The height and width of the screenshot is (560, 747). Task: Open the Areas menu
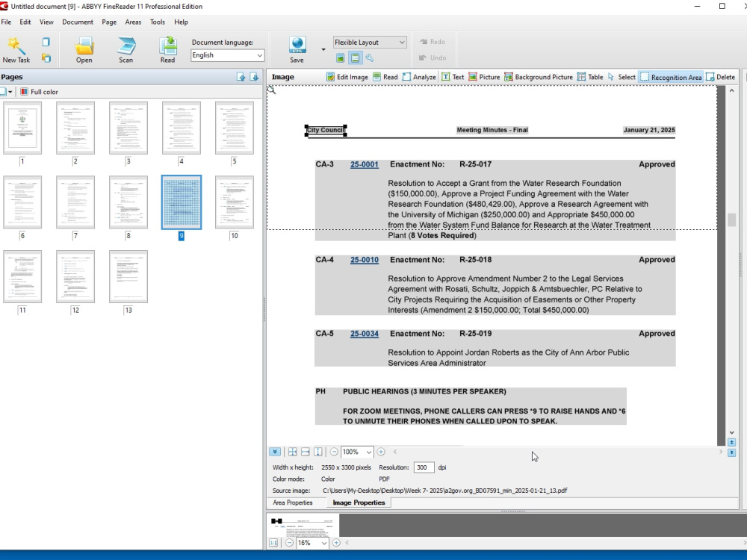pyautogui.click(x=133, y=22)
